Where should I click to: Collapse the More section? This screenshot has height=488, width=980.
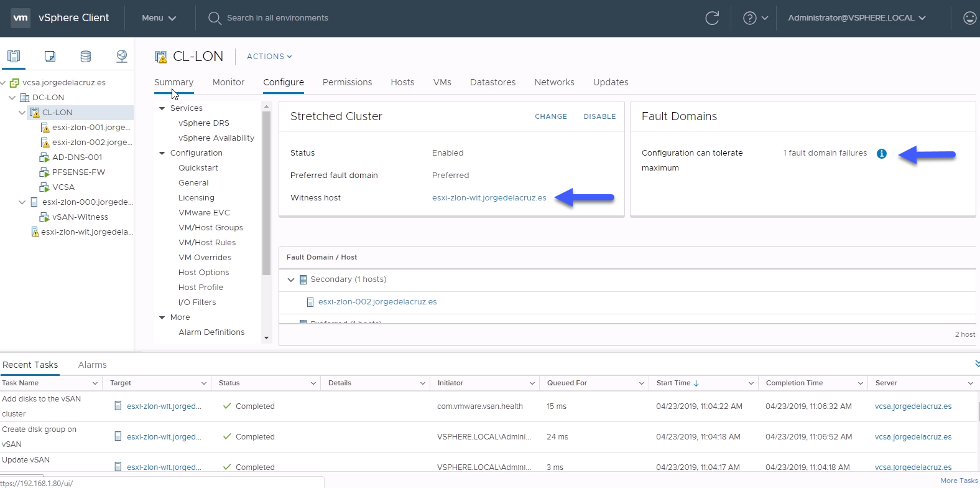[x=162, y=317]
